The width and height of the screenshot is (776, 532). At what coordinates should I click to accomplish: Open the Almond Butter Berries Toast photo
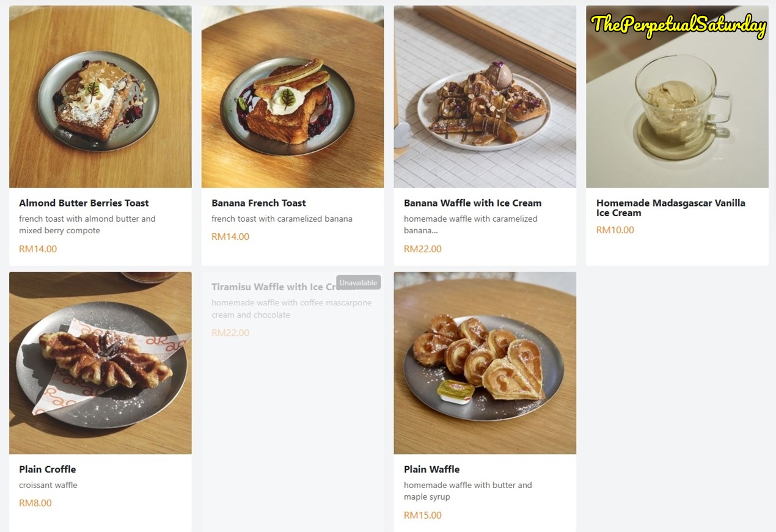[100, 97]
